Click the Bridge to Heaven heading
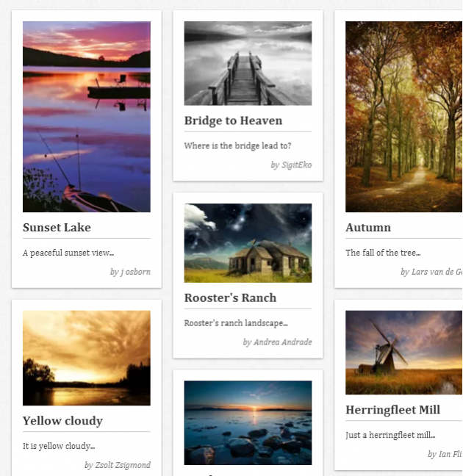 [233, 120]
